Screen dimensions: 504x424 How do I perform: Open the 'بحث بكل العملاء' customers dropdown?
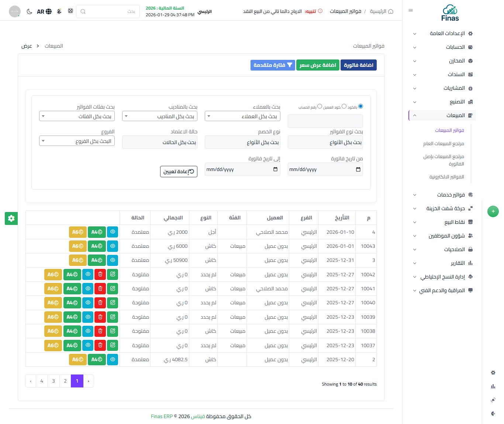pyautogui.click(x=242, y=116)
